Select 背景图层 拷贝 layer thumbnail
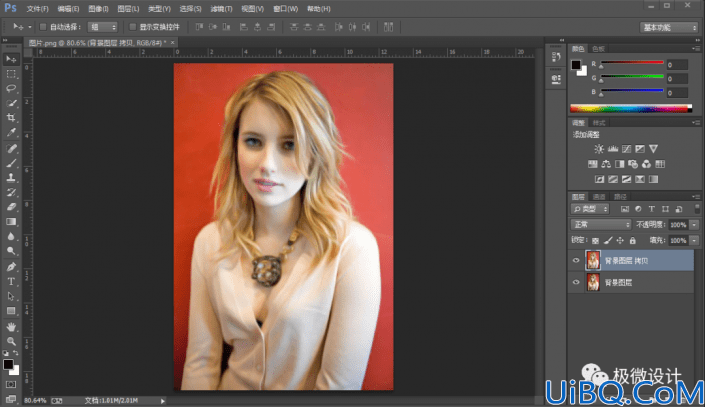 click(593, 260)
